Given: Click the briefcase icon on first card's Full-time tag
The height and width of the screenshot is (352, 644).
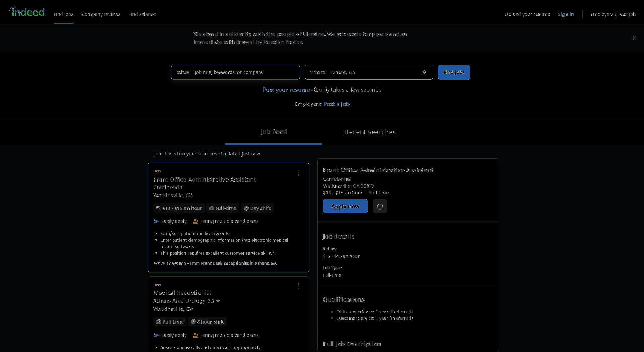Looking at the screenshot, I should pyautogui.click(x=212, y=208).
